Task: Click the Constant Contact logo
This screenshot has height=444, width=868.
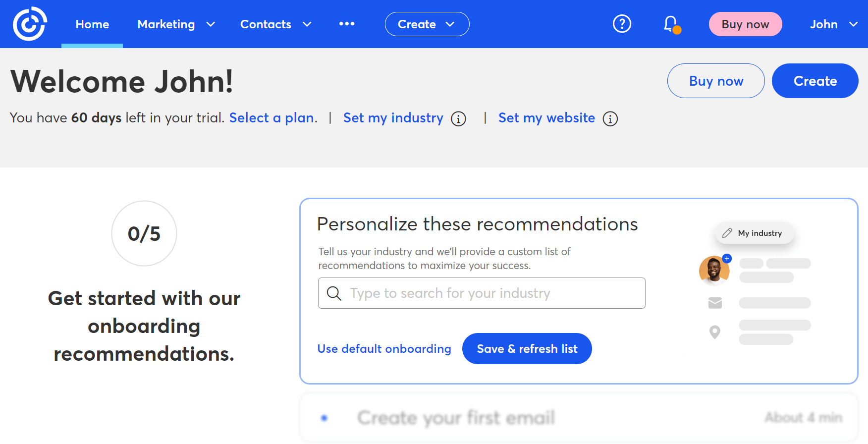Action: click(x=30, y=24)
